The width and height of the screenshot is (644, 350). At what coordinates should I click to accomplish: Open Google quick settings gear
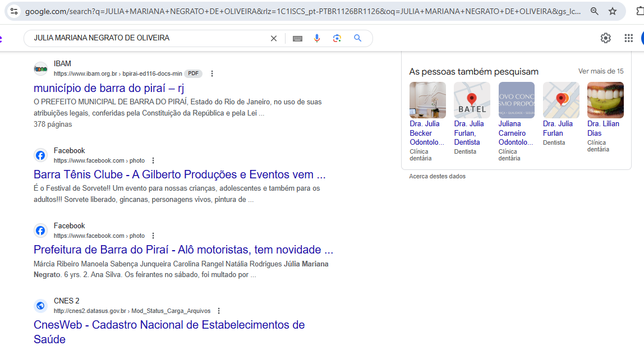[605, 38]
